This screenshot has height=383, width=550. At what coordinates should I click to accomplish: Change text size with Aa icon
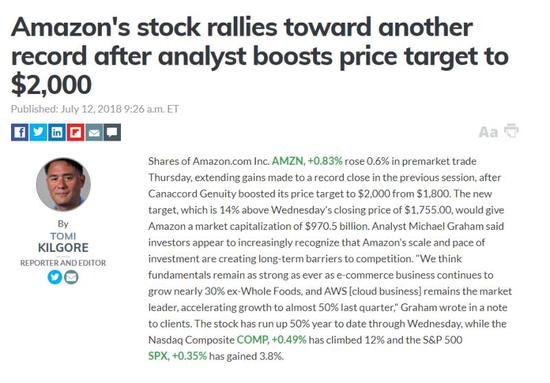click(x=488, y=132)
